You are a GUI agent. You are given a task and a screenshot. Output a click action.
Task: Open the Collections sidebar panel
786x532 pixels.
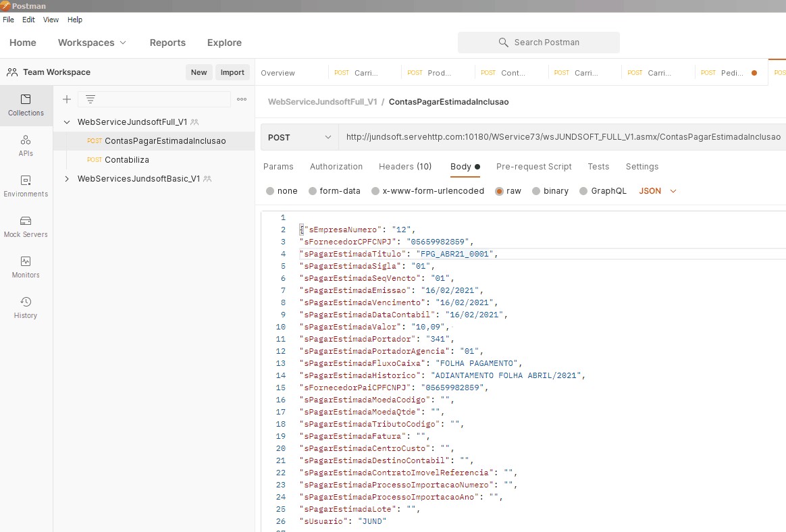[x=26, y=105]
